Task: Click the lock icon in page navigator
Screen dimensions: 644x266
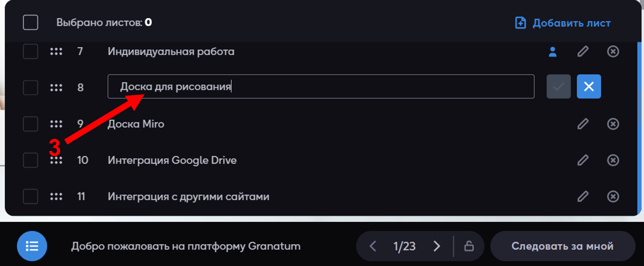Action: pyautogui.click(x=469, y=246)
